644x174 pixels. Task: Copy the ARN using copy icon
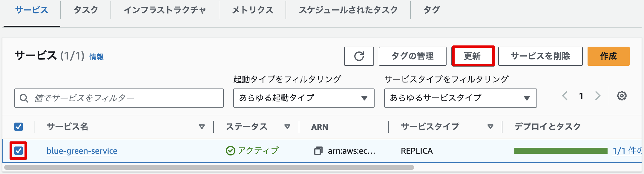point(318,151)
